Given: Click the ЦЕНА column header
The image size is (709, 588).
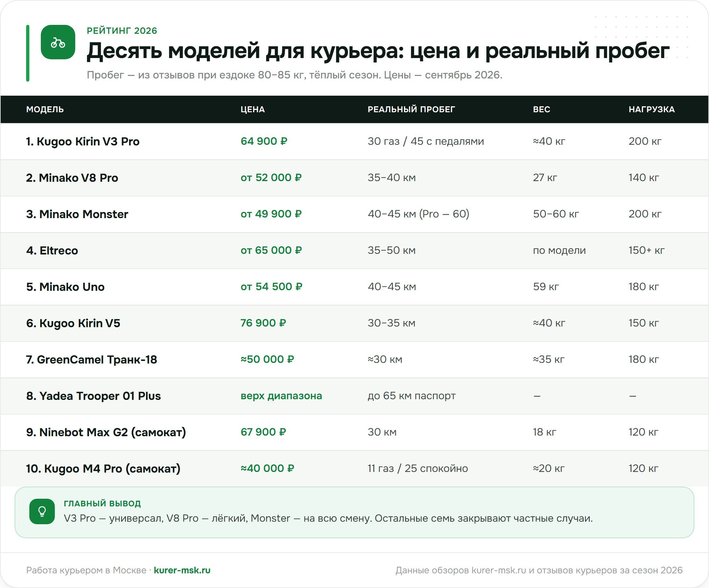Looking at the screenshot, I should point(252,109).
